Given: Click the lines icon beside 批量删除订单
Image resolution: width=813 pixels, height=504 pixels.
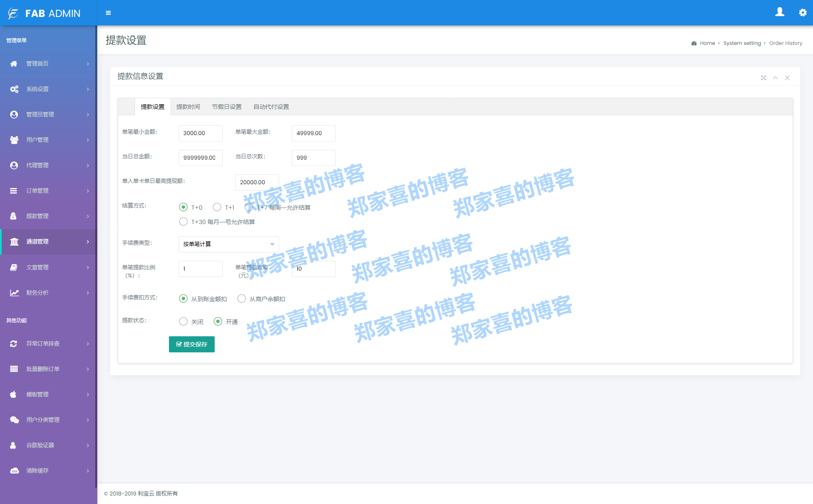Looking at the screenshot, I should (x=14, y=369).
